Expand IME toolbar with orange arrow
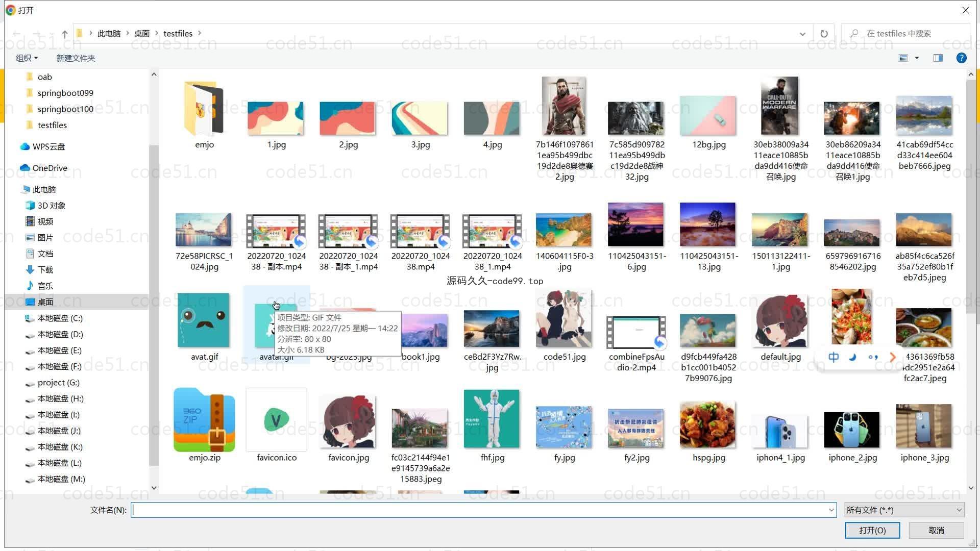 click(x=892, y=357)
